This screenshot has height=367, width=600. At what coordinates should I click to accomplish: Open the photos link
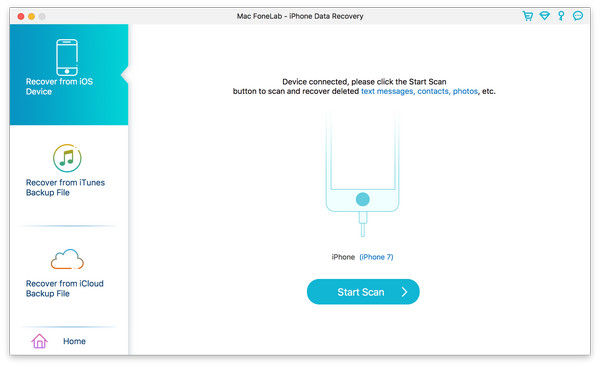465,91
